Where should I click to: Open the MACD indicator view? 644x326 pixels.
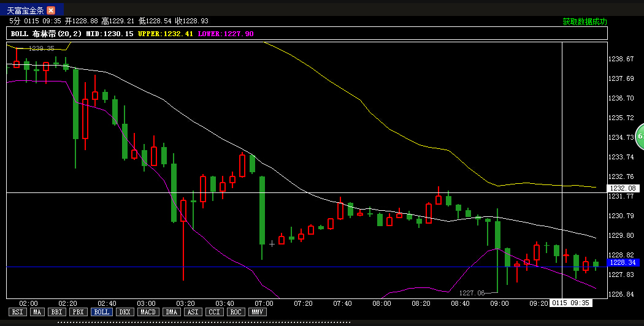click(x=148, y=312)
